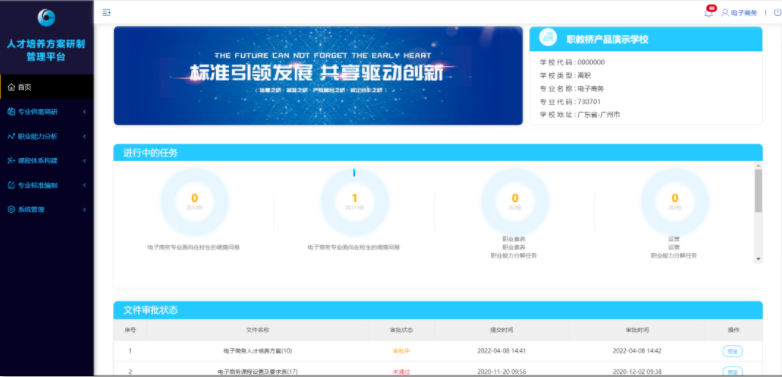
Task: Click the submit time 2022-04-08 14:41
Action: [x=502, y=351]
